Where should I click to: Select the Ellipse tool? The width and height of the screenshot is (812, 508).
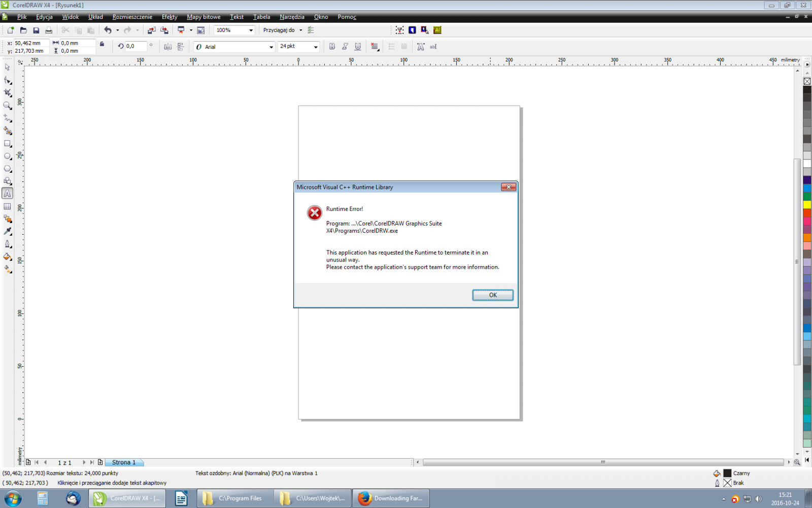coord(7,156)
